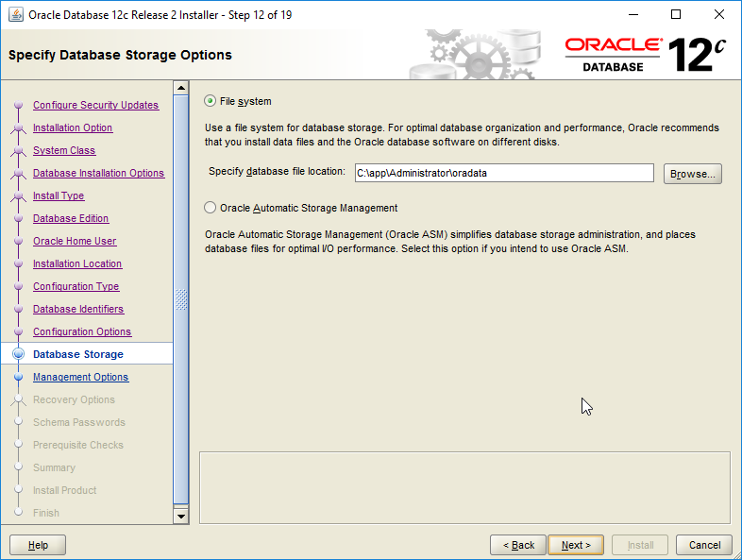Click the Database Storage step bullet icon
This screenshot has width=742, height=560.
19,353
